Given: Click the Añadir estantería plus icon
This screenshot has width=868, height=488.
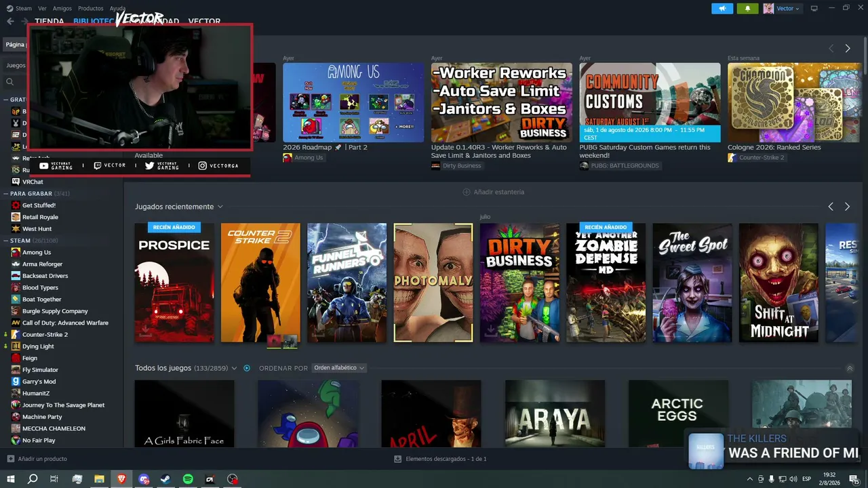Looking at the screenshot, I should 466,192.
